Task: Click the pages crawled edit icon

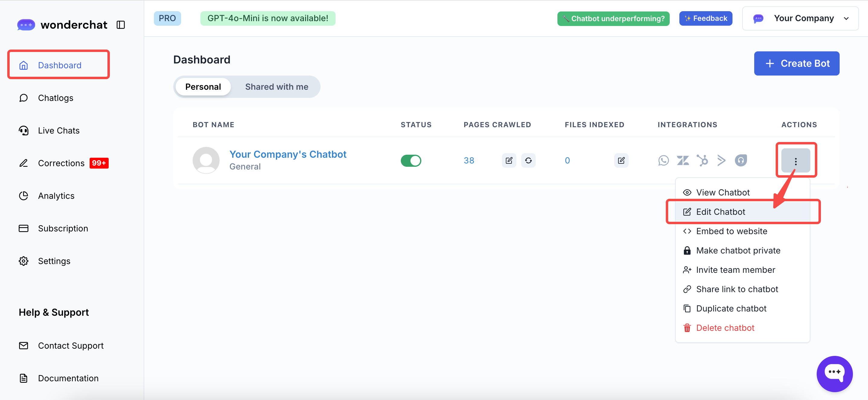Action: [509, 160]
